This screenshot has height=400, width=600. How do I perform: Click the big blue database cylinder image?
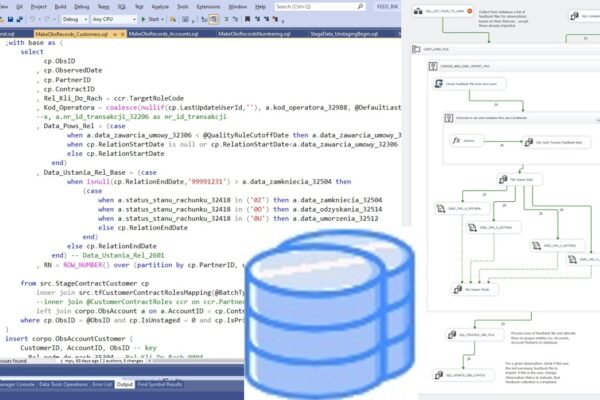click(330, 313)
